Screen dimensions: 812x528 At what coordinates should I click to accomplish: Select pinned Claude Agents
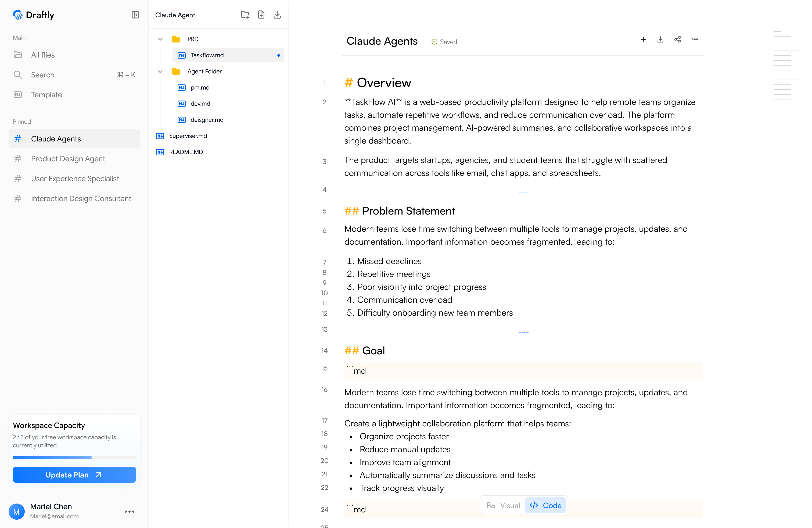(x=74, y=139)
